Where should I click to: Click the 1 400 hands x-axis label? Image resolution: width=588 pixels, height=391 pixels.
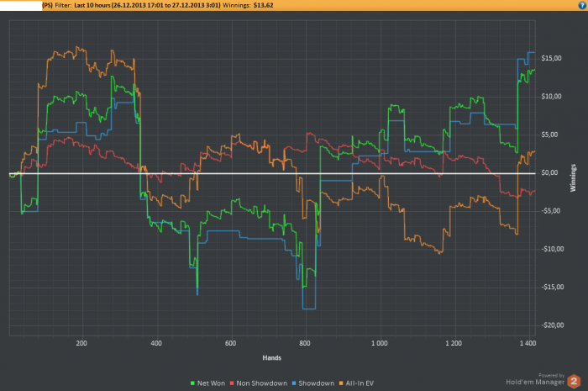(528, 343)
